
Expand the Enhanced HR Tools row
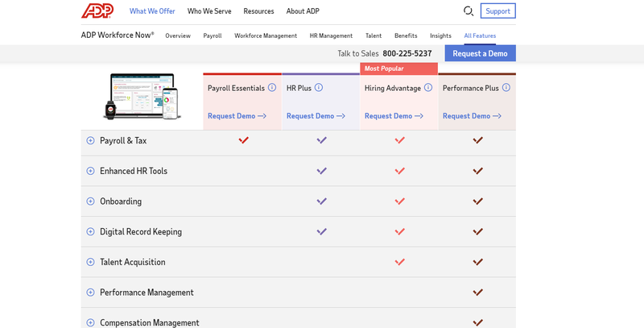point(90,171)
